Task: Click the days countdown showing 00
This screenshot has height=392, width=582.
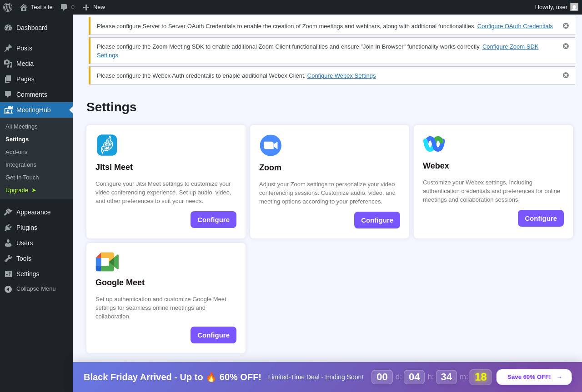Action: click(382, 377)
